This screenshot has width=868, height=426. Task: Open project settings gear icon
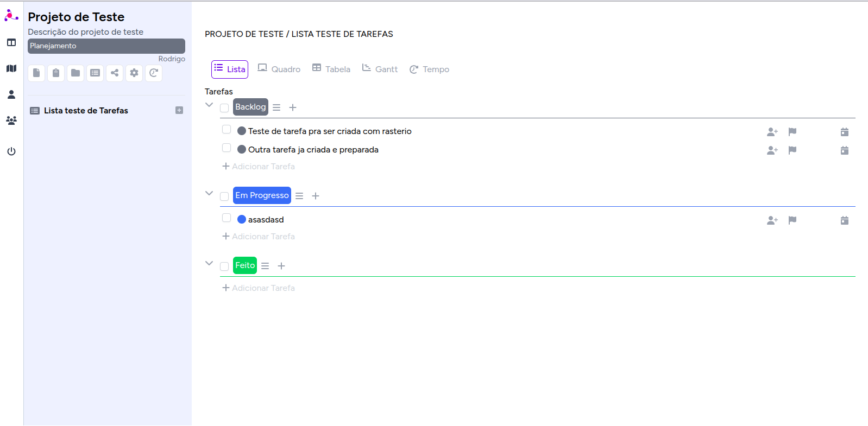[x=134, y=73]
